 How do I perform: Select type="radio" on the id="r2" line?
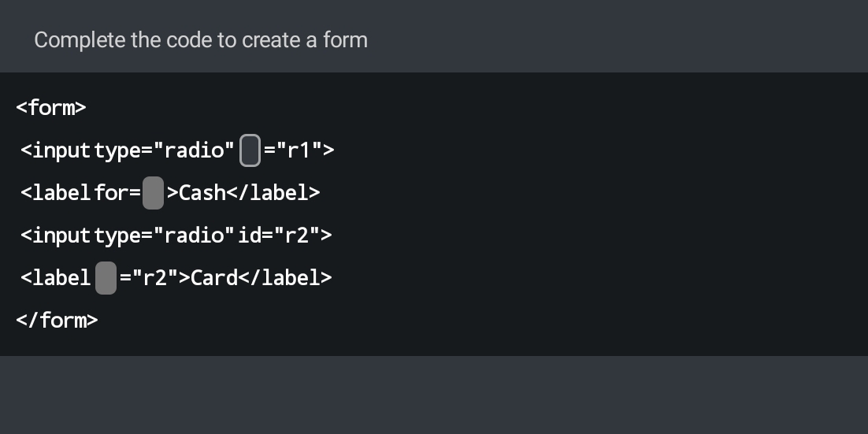point(164,236)
